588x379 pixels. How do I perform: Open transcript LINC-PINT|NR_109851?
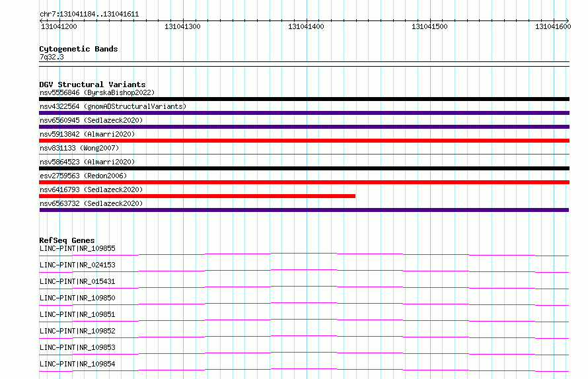click(x=77, y=314)
